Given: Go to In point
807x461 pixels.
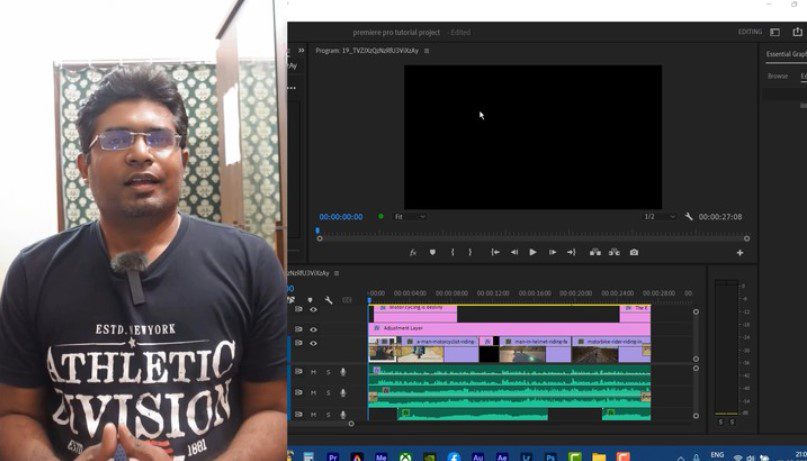Looking at the screenshot, I should 495,252.
